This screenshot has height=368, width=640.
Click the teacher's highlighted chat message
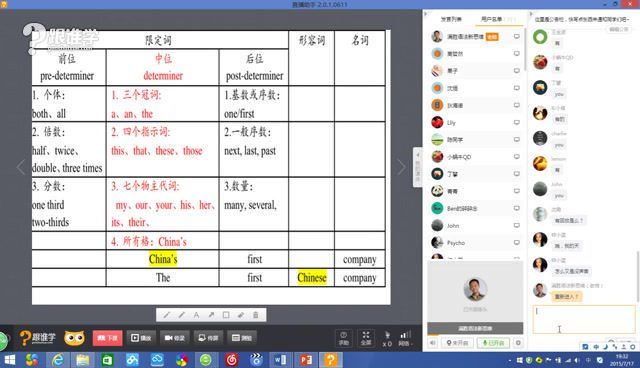click(567, 297)
